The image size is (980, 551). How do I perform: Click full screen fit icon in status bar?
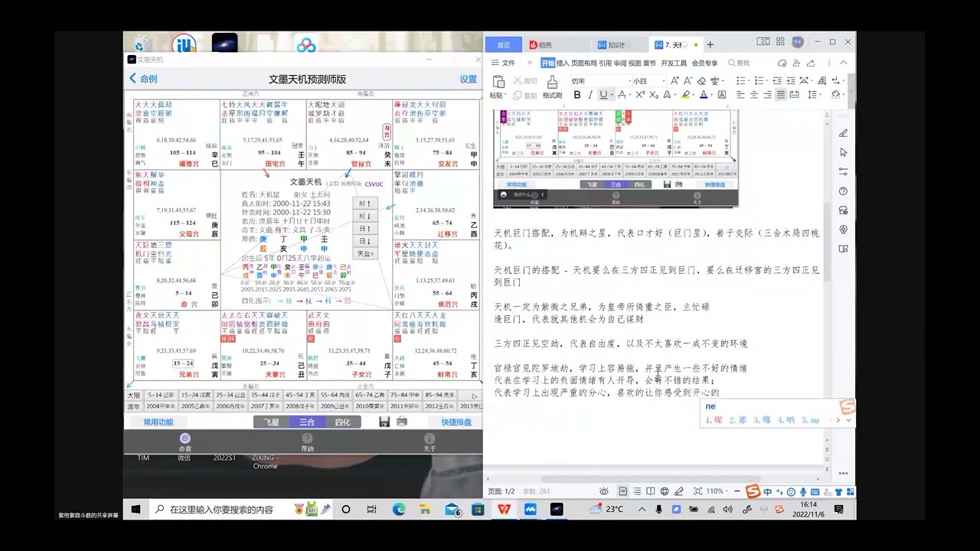tap(697, 491)
